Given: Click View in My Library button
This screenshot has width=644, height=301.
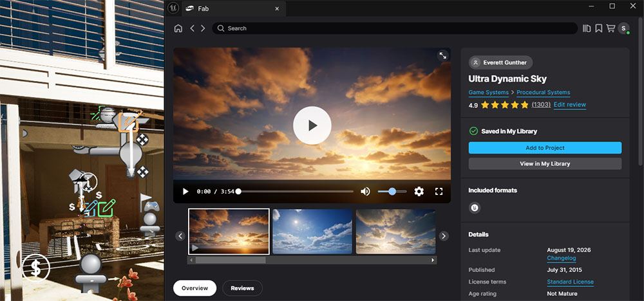Looking at the screenshot, I should pyautogui.click(x=545, y=163).
